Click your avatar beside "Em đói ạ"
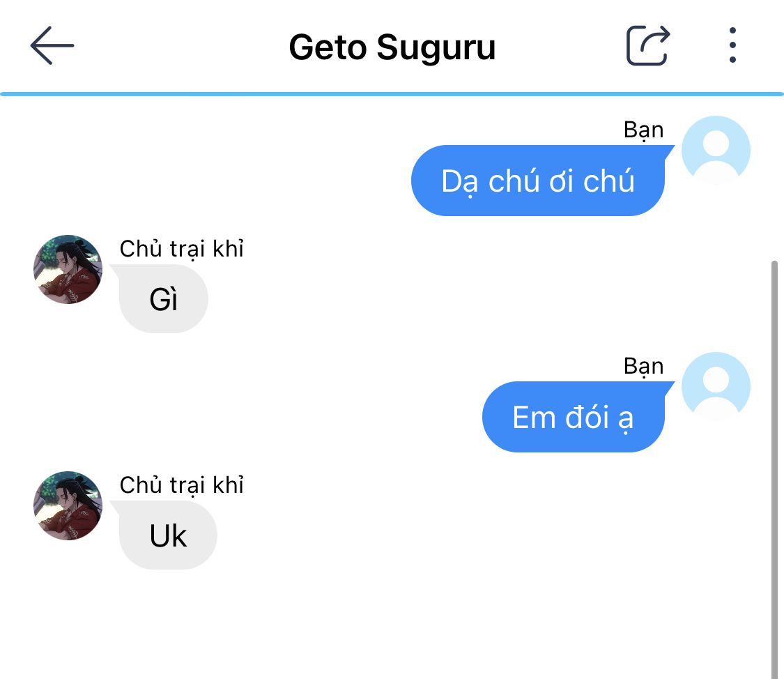Viewport: 784px width, 679px height. click(x=716, y=386)
